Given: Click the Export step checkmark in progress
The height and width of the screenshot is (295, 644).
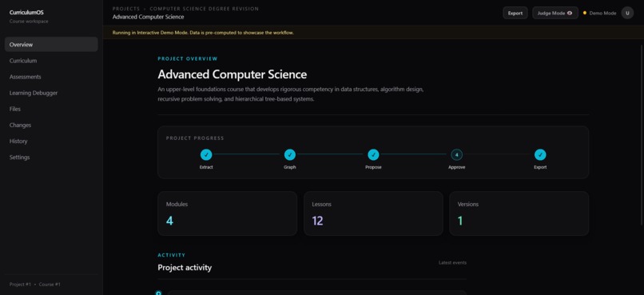Looking at the screenshot, I should [x=540, y=155].
